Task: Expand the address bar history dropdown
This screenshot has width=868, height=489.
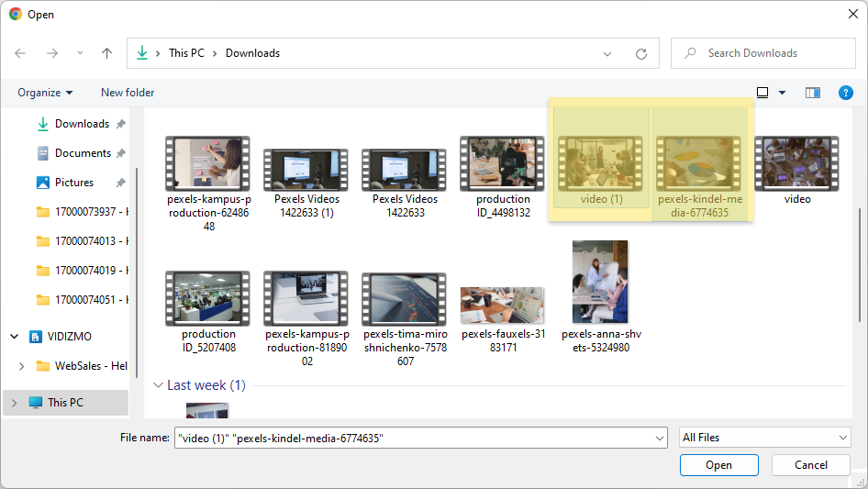Action: (607, 53)
